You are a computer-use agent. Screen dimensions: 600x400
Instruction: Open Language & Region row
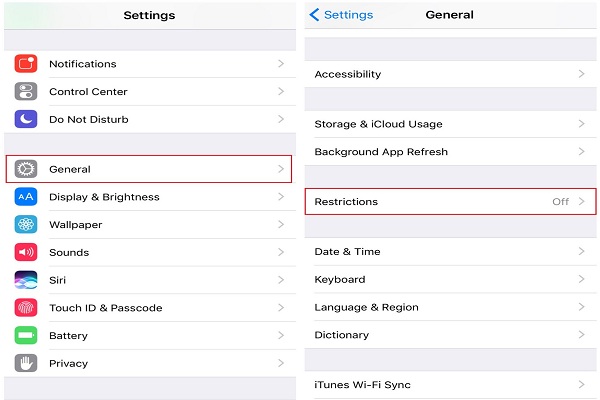448,307
